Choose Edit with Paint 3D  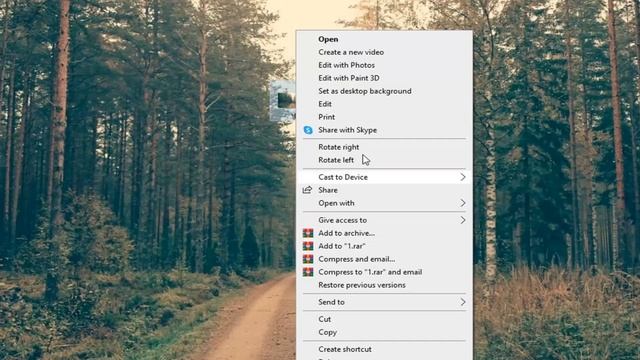point(384,78)
